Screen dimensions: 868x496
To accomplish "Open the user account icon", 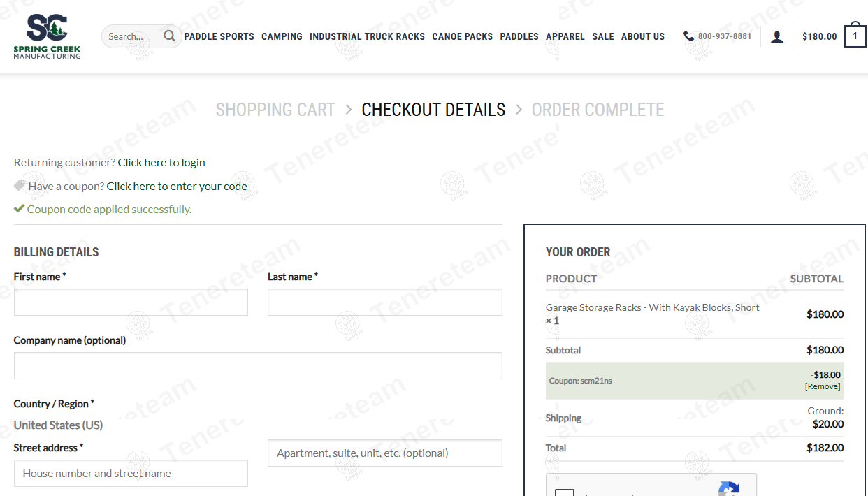I will [777, 36].
